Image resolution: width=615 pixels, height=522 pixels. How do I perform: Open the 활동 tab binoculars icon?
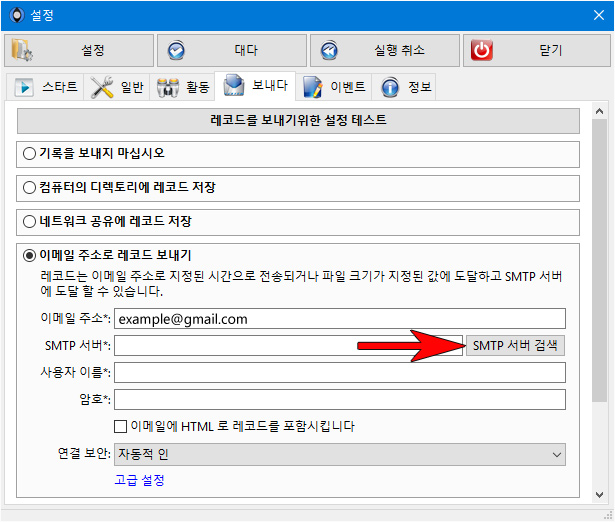point(168,87)
